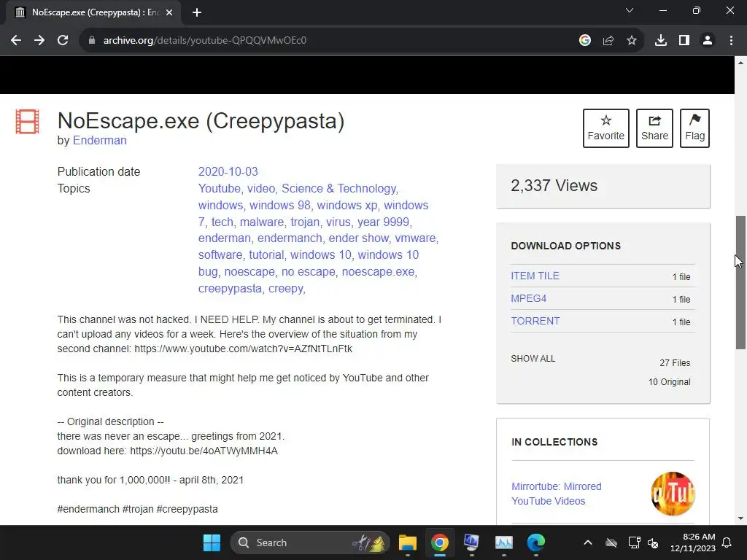
Task: Open network status in system tray
Action: tap(634, 542)
